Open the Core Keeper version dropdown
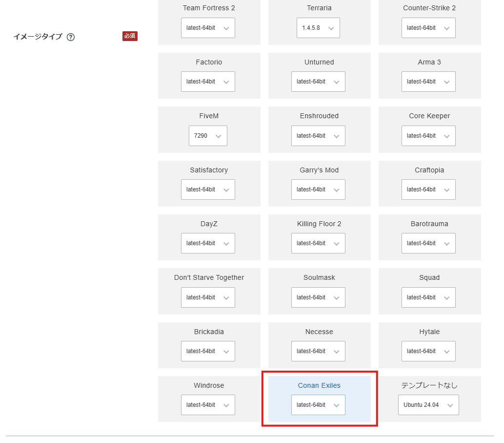The width and height of the screenshot is (504, 443). pos(428,136)
